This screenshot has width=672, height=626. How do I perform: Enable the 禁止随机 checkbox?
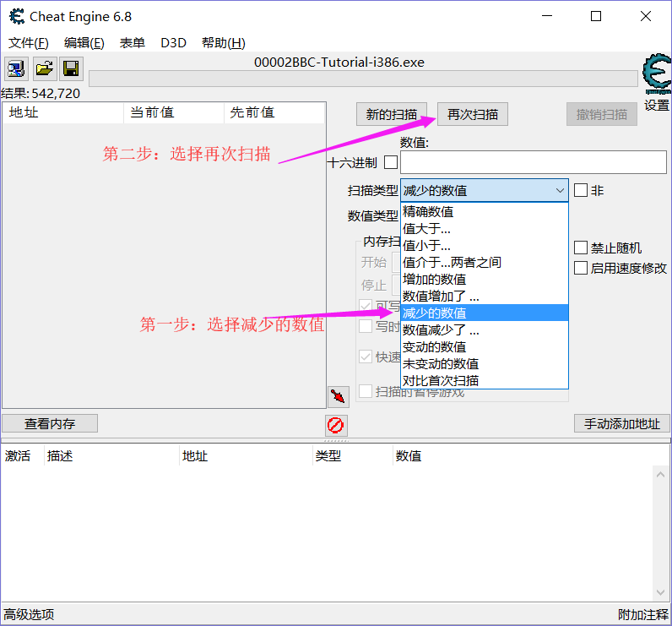[x=581, y=248]
